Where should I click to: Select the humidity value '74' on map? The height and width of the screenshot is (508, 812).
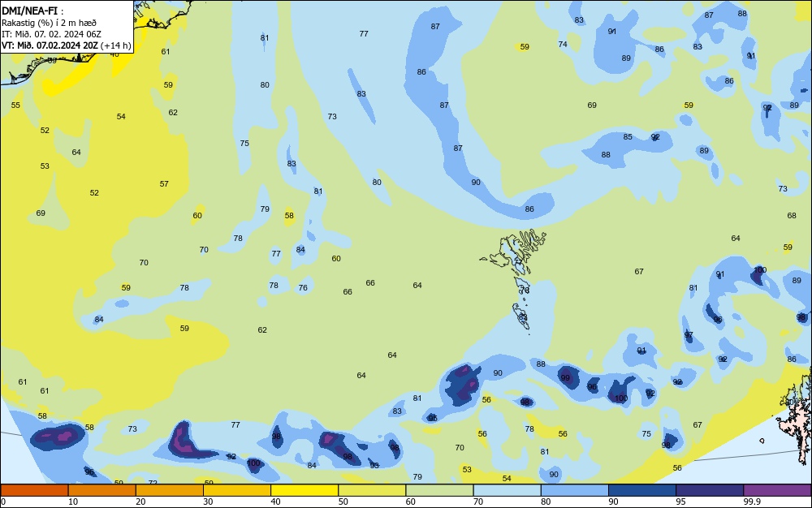click(563, 45)
